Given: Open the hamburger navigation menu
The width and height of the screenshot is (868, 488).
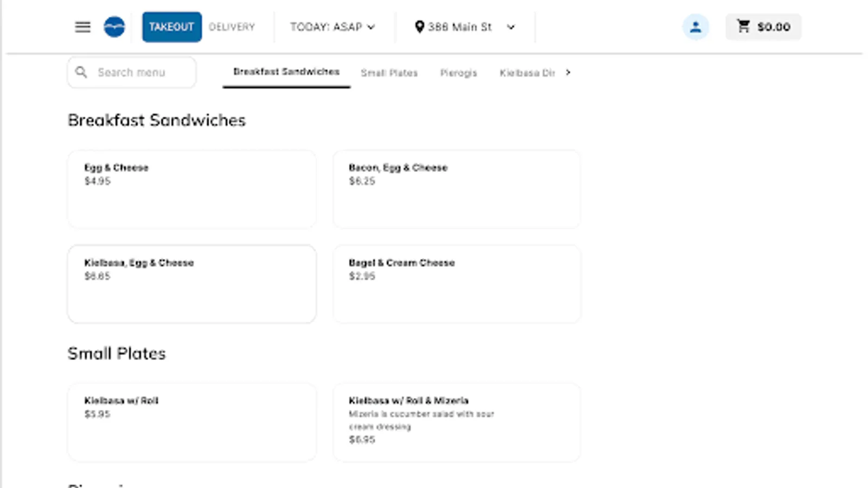Looking at the screenshot, I should click(82, 27).
